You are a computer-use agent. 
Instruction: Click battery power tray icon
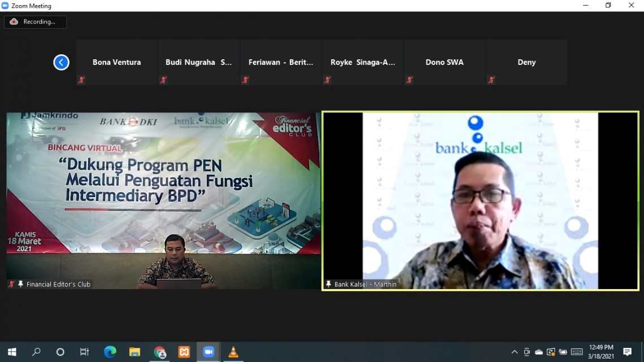coord(563,352)
